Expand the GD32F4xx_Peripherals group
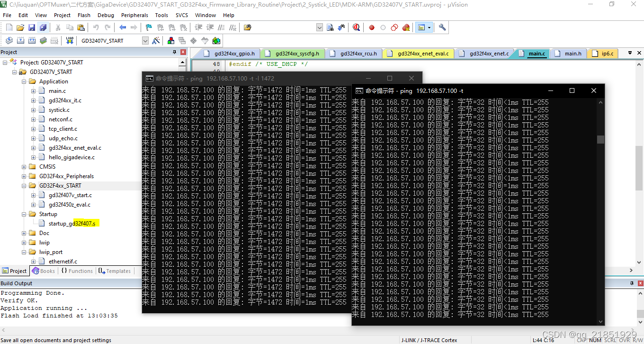The height and width of the screenshot is (344, 644). click(24, 176)
